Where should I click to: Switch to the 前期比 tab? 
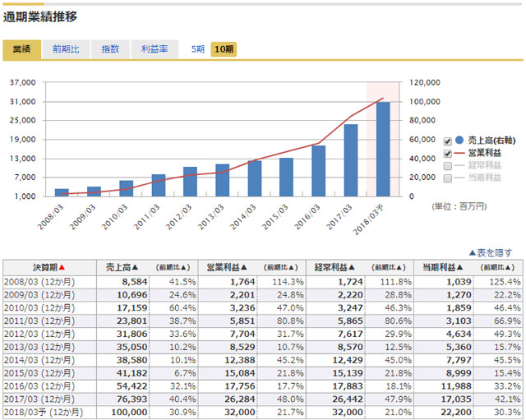(66, 49)
